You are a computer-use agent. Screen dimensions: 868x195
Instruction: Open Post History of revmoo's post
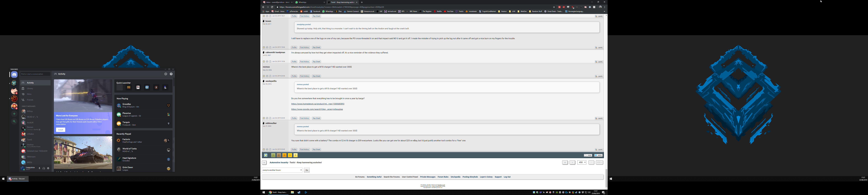[x=305, y=76]
